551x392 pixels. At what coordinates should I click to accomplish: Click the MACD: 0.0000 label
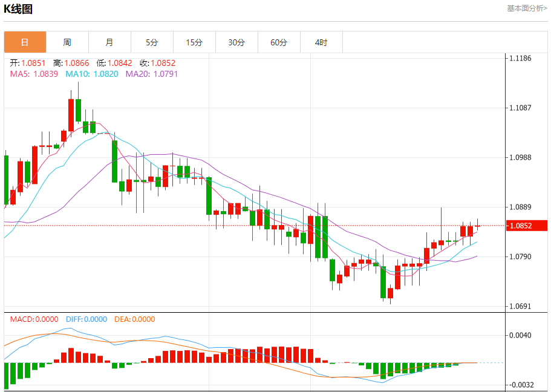(34, 319)
